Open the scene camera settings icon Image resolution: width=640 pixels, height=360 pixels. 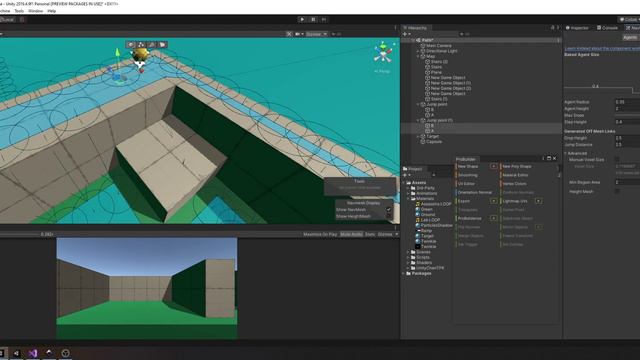299,34
